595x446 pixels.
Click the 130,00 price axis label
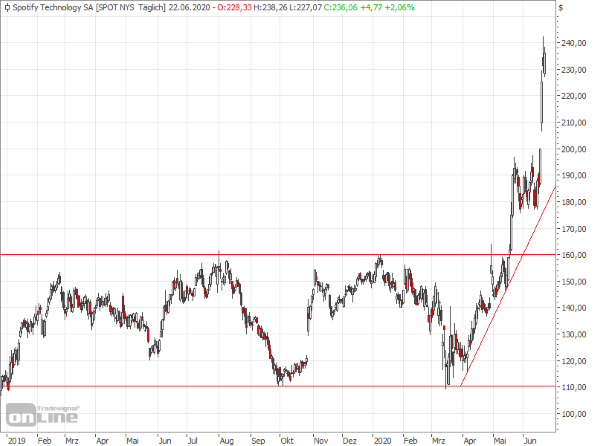[573, 334]
